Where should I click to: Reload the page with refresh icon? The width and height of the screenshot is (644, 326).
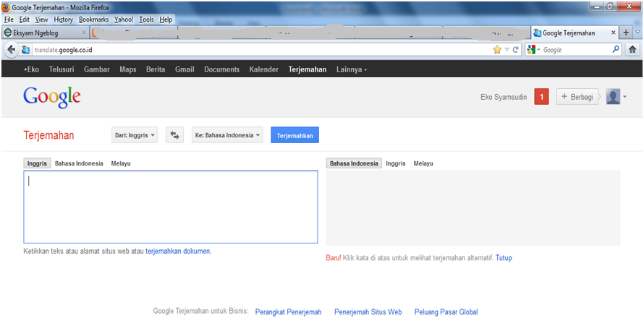point(515,50)
